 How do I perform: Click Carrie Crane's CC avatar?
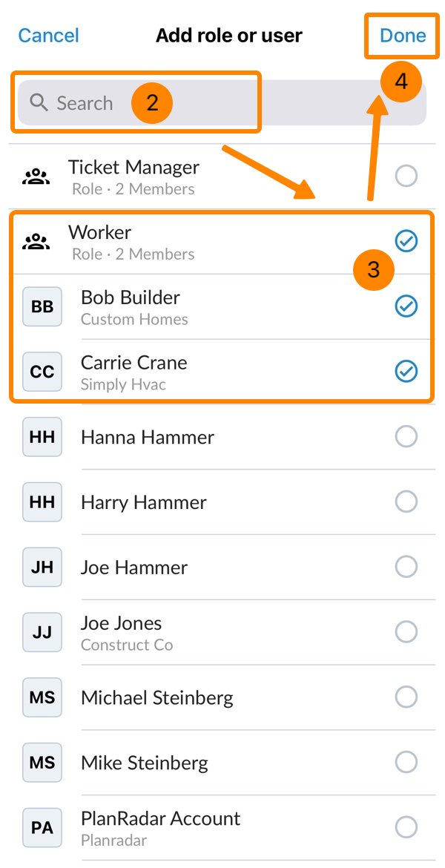click(42, 372)
